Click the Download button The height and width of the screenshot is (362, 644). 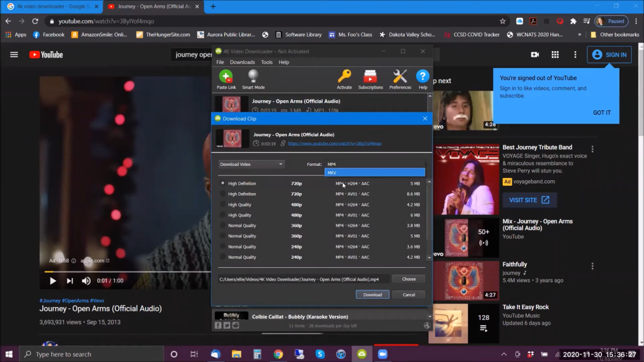coord(373,295)
